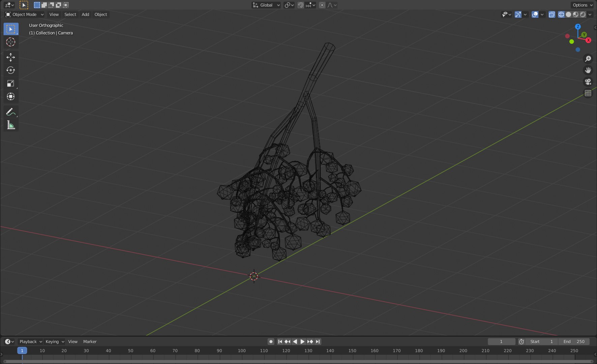Open the viewport editor type dropdown
The height and width of the screenshot is (364, 597).
point(9,5)
